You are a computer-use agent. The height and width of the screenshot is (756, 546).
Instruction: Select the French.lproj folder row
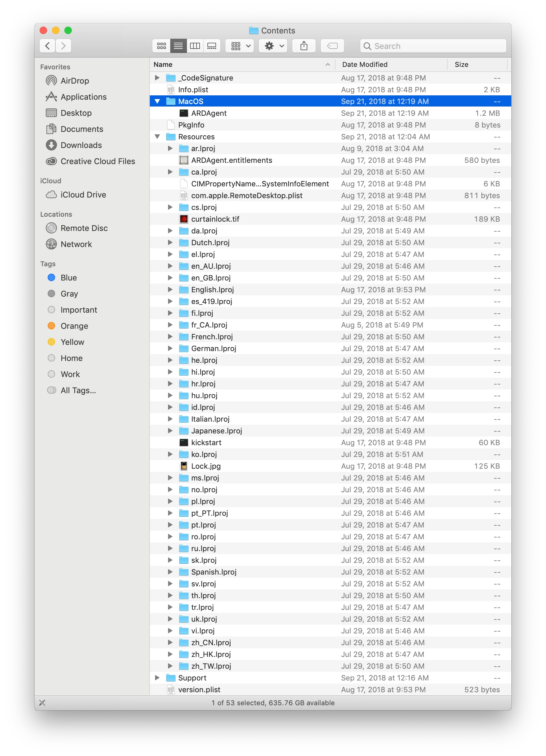[330, 337]
